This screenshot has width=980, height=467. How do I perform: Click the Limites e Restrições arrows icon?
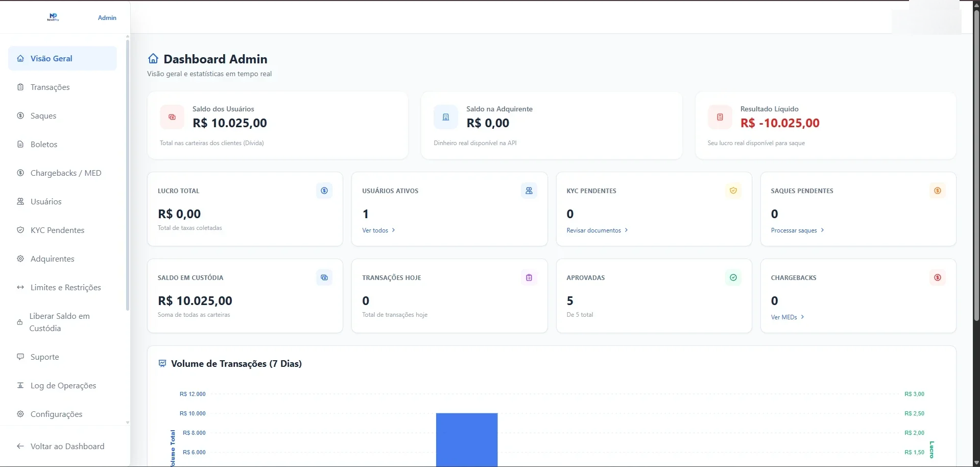[x=20, y=287]
